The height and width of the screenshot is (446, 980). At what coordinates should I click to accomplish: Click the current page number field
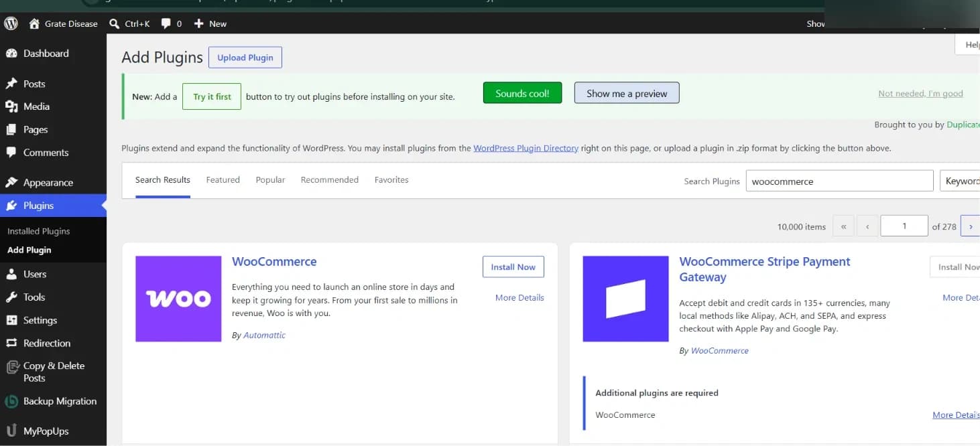904,226
